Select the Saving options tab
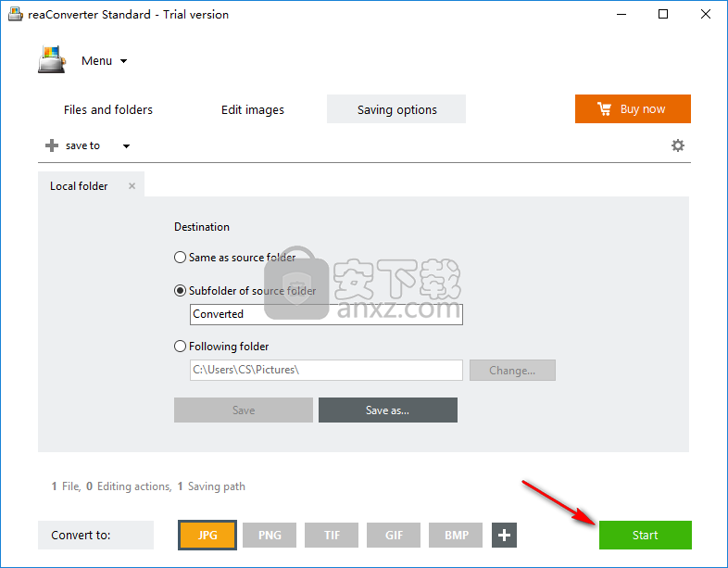Screen dimensions: 728x568 (x=396, y=109)
